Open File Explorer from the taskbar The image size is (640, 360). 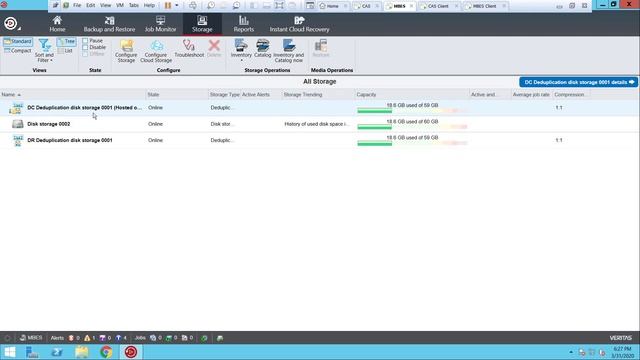pos(82,352)
